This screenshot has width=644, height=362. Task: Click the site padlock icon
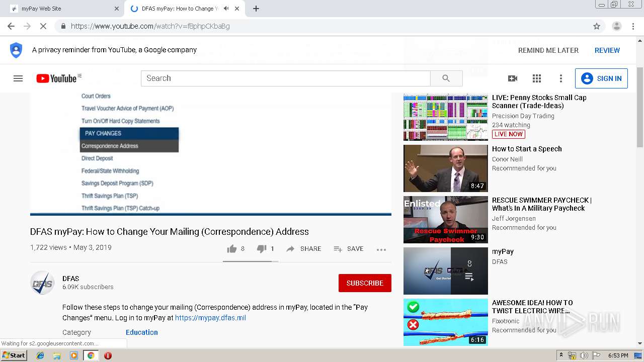pos(63,26)
